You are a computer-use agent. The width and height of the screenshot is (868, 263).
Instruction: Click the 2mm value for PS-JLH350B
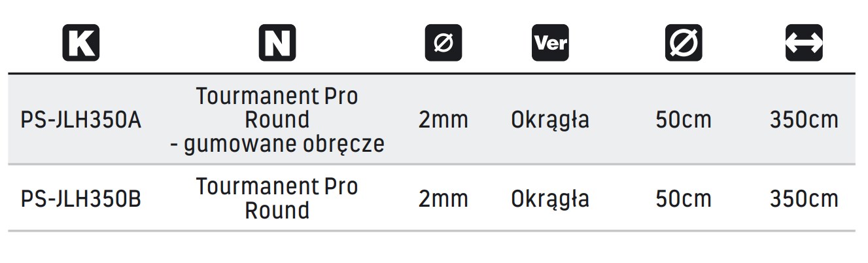pos(443,199)
